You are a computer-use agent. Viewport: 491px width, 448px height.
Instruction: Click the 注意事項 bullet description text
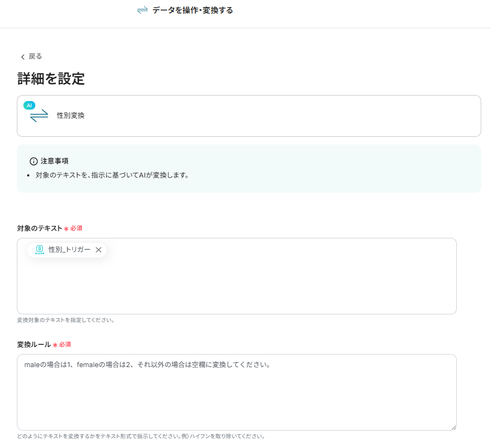tap(113, 175)
